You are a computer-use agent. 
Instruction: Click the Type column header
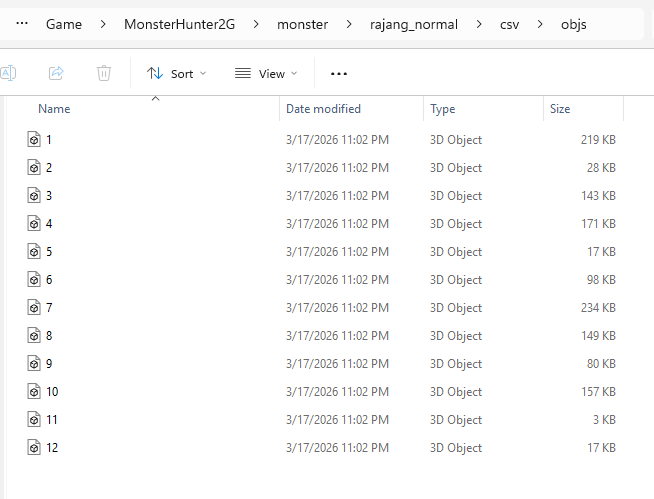click(443, 109)
